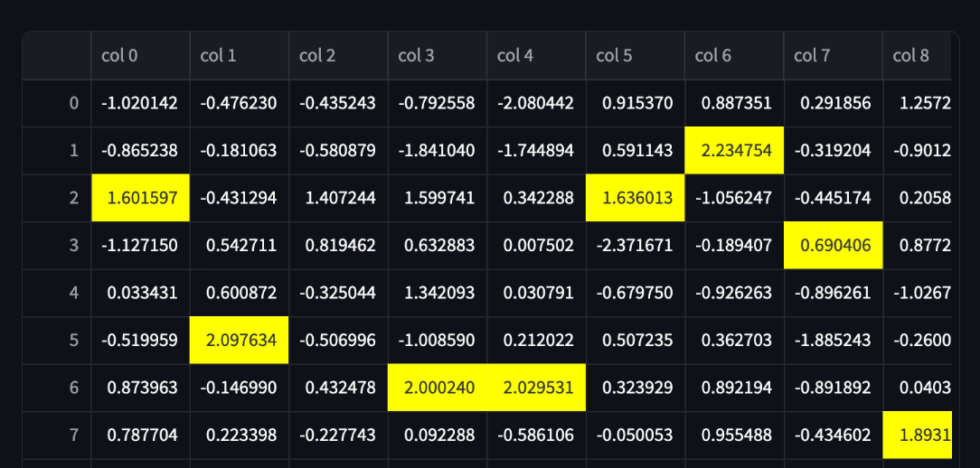The width and height of the screenshot is (980, 468).
Task: Select cell with value -0.435243
Action: click(338, 103)
